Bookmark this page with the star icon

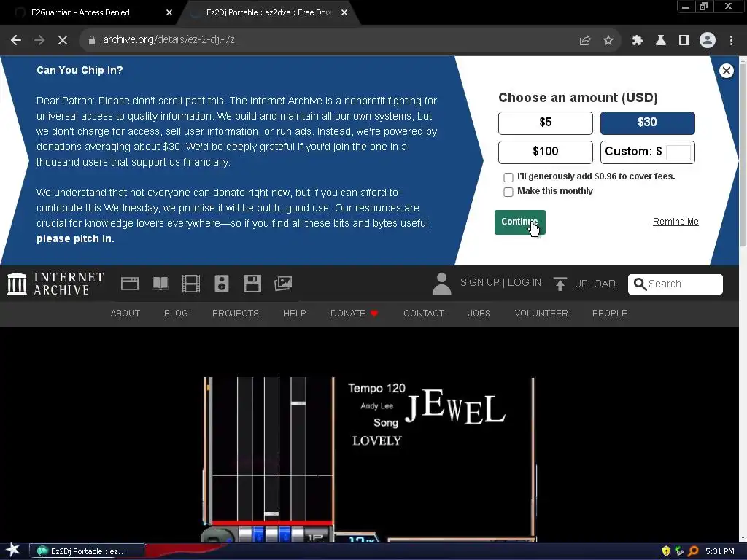click(608, 41)
